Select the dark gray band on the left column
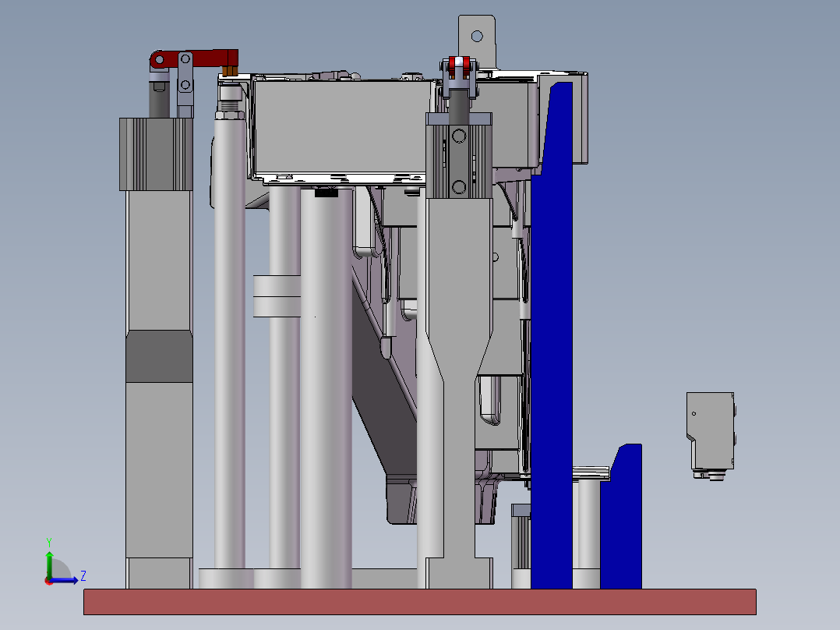The height and width of the screenshot is (630, 840). pos(159,356)
